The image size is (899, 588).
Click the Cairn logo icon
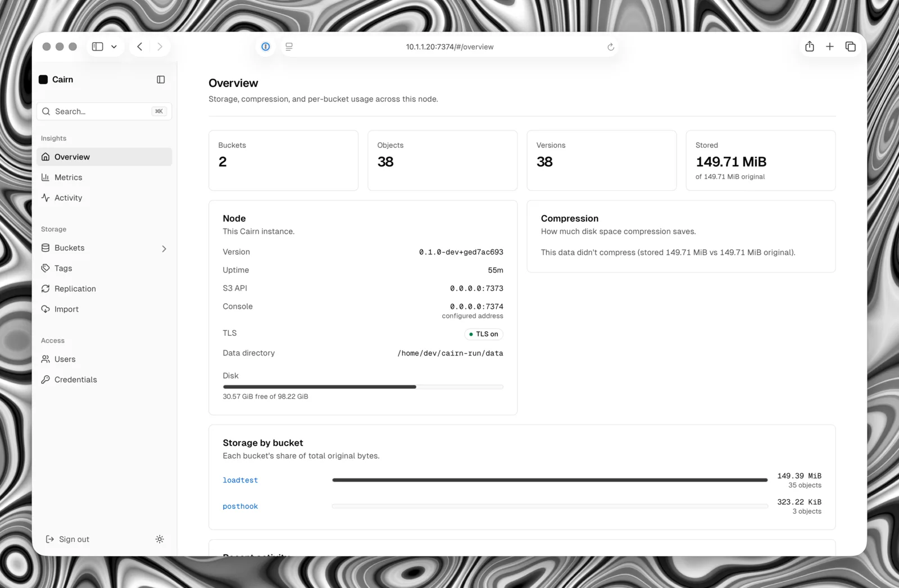[43, 80]
